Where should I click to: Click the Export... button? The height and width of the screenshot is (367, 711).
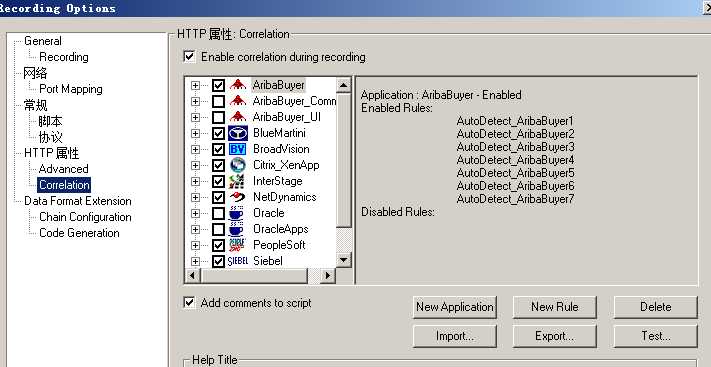(555, 336)
